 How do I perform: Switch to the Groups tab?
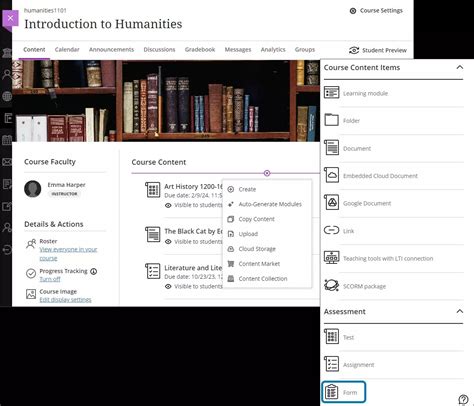[305, 50]
